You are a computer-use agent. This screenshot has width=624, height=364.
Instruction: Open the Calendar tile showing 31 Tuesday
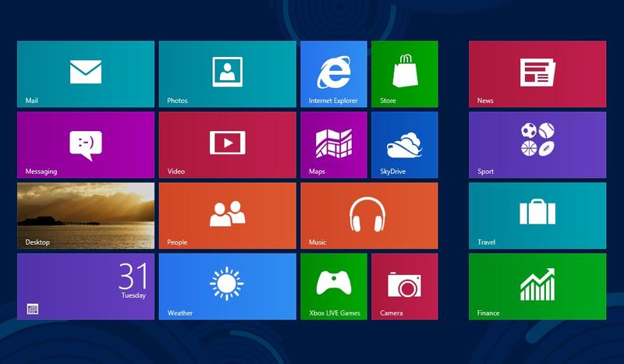pyautogui.click(x=86, y=286)
